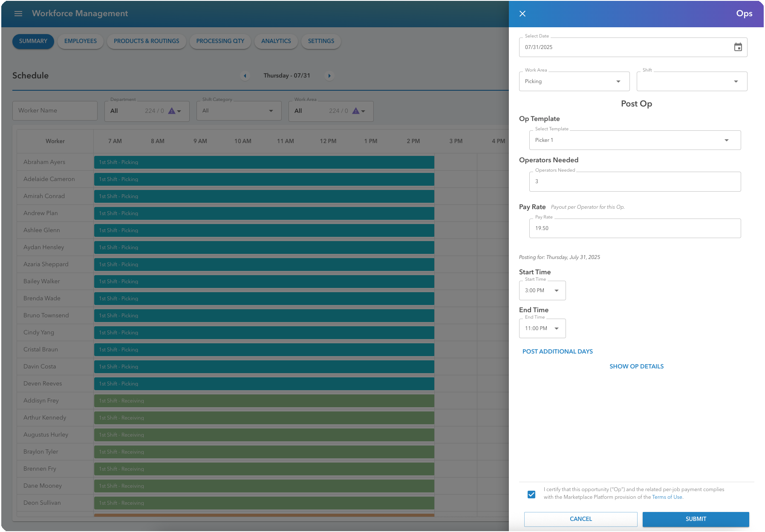Show Op Details for this posting
The width and height of the screenshot is (765, 532).
(636, 366)
